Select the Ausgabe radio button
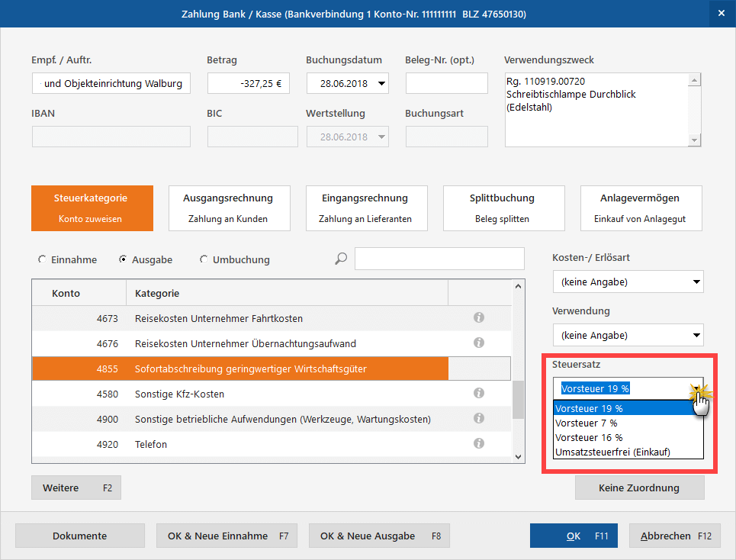Image resolution: width=736 pixels, height=560 pixels. [123, 259]
